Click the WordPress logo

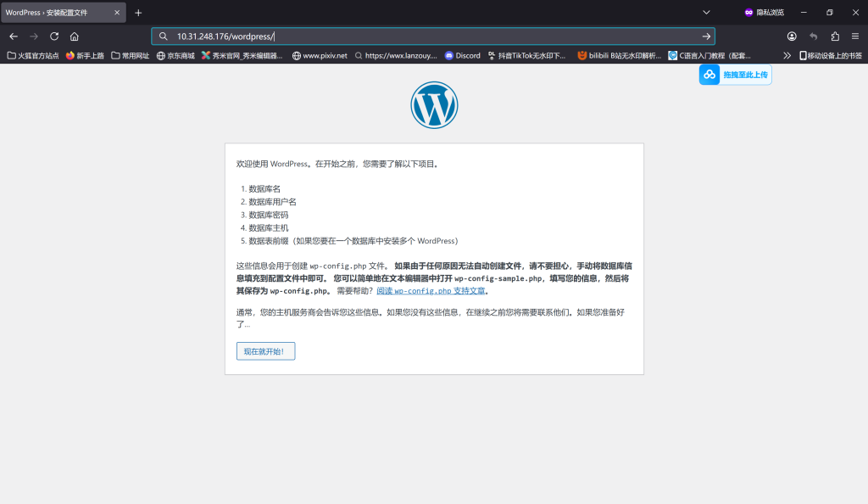point(434,105)
